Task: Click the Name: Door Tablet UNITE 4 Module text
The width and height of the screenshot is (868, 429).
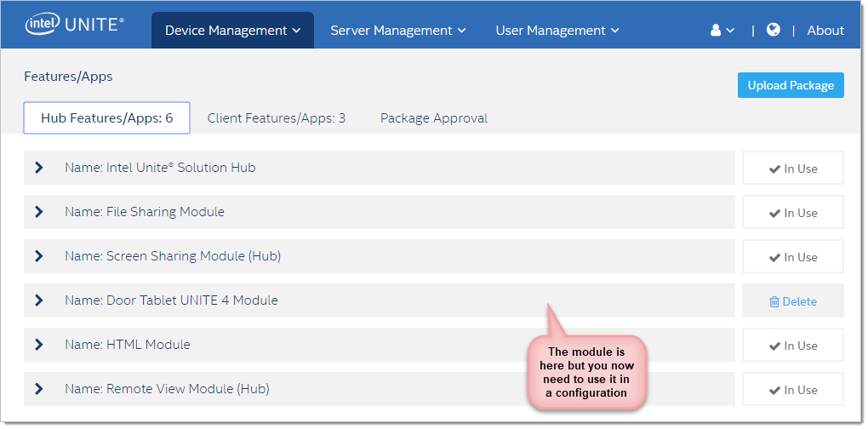Action: (x=171, y=300)
